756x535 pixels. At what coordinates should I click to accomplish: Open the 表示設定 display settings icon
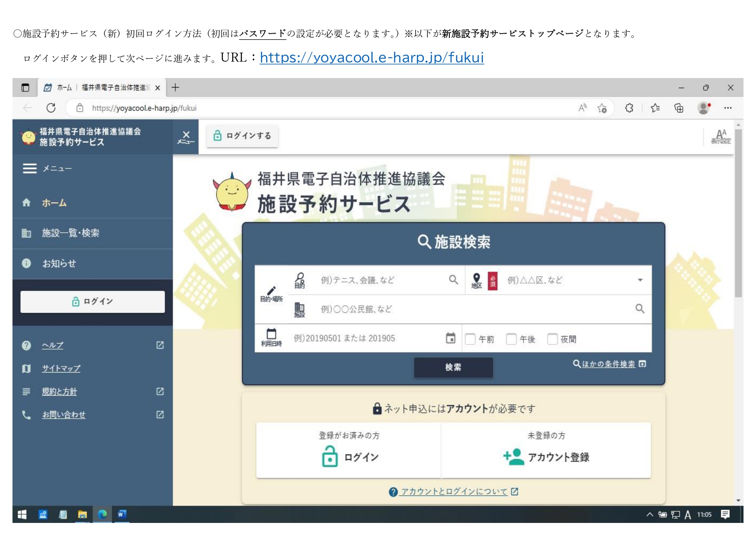point(721,137)
